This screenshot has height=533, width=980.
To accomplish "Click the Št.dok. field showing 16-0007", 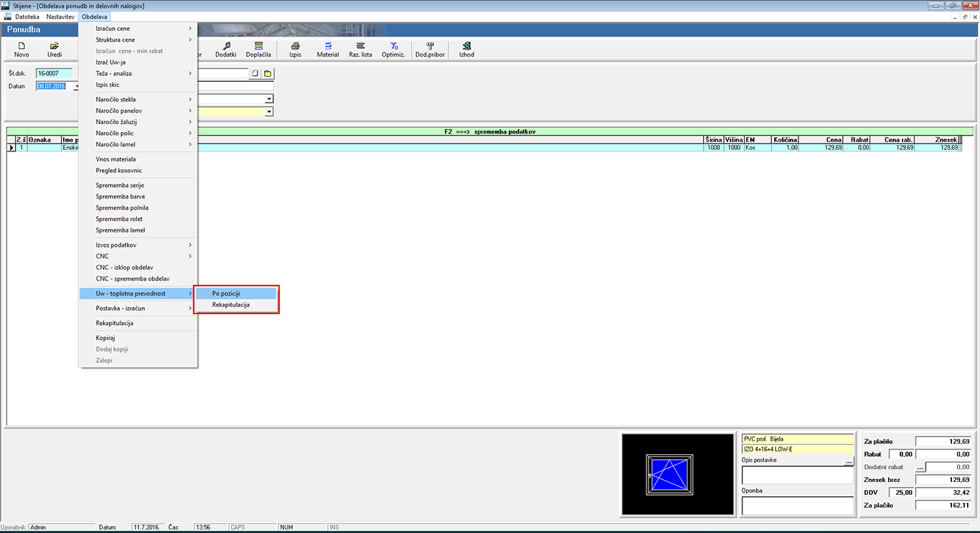I will (55, 73).
